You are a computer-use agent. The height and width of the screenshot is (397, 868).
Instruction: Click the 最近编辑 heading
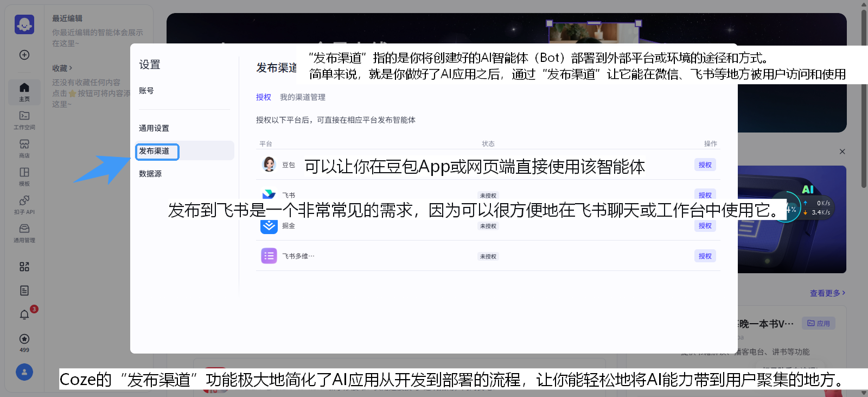click(x=67, y=18)
